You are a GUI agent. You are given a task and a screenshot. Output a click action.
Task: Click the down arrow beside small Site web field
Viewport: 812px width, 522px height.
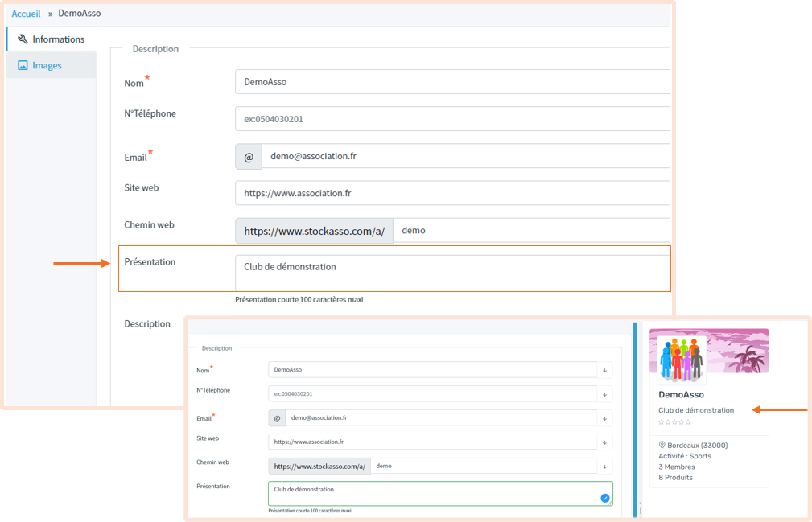[604, 442]
